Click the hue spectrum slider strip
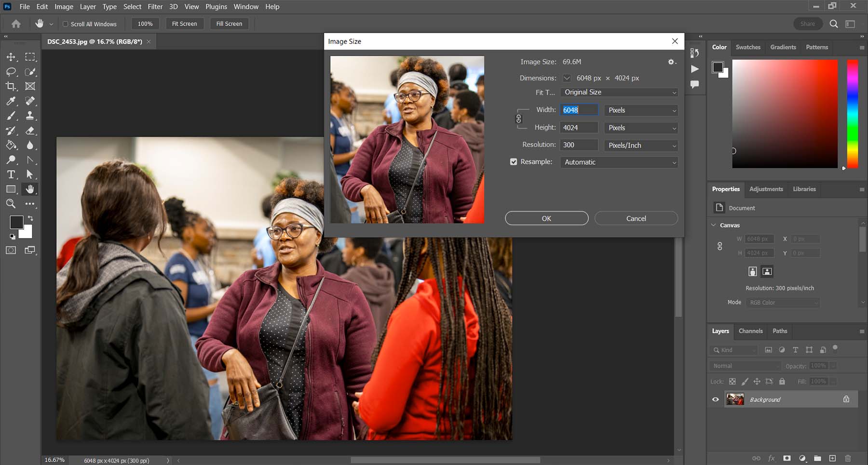The height and width of the screenshot is (465, 868). point(853,114)
